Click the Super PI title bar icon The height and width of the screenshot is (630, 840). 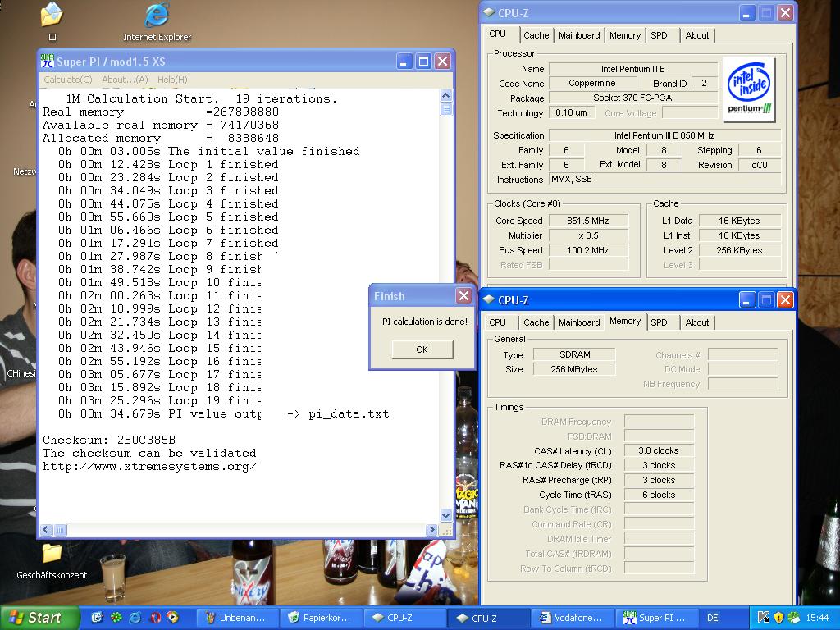48,61
